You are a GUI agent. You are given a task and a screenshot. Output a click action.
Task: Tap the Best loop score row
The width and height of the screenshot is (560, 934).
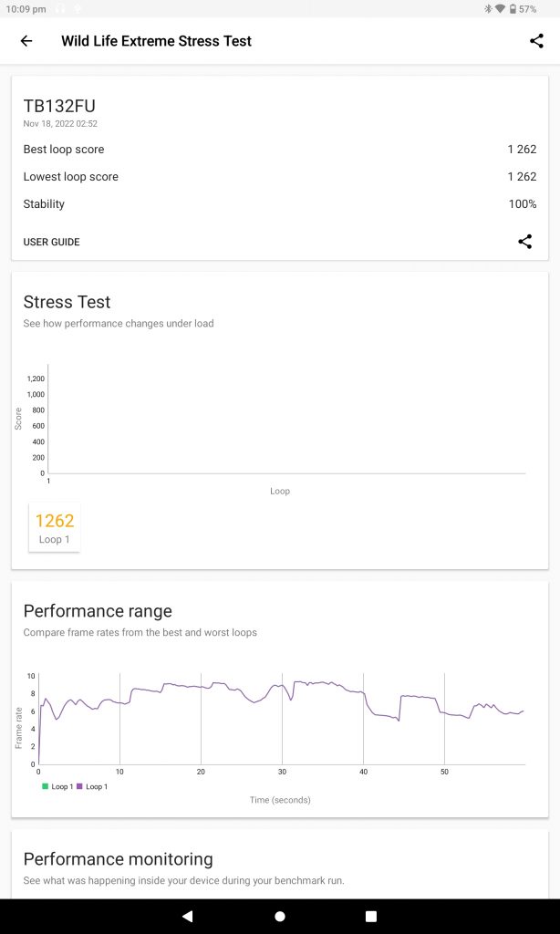pyautogui.click(x=279, y=150)
